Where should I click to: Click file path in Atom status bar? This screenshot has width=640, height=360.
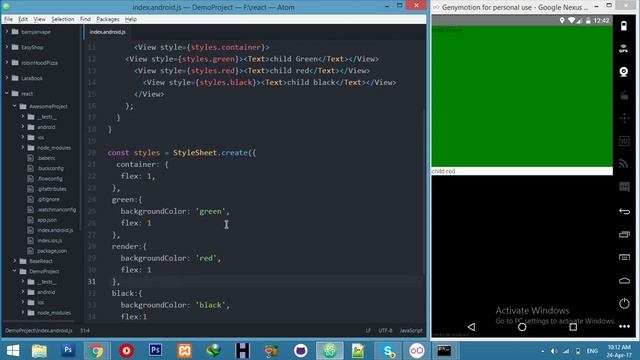[39, 330]
